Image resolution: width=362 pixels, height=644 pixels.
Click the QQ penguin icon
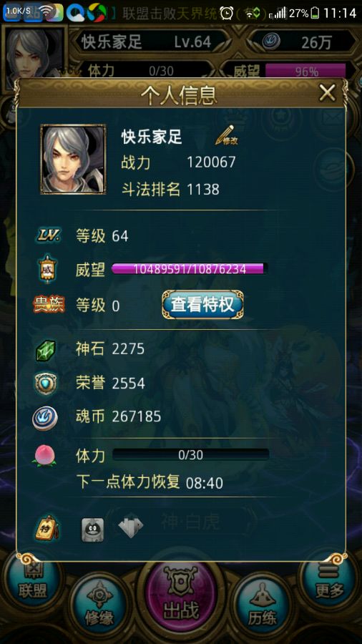coord(92,530)
